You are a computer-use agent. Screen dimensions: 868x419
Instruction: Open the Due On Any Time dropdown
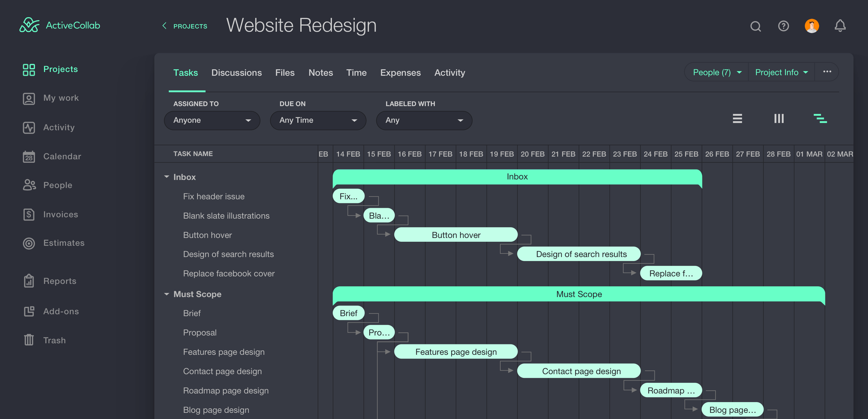point(318,120)
